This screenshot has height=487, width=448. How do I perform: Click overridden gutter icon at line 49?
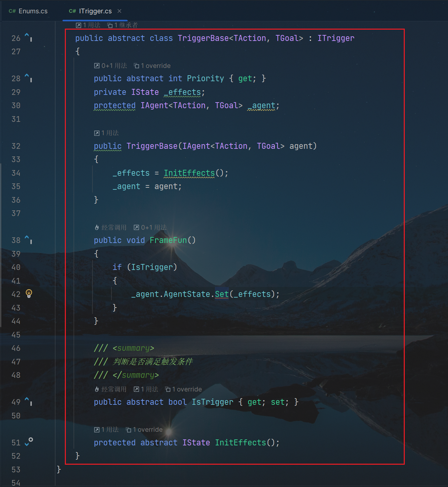28,401
